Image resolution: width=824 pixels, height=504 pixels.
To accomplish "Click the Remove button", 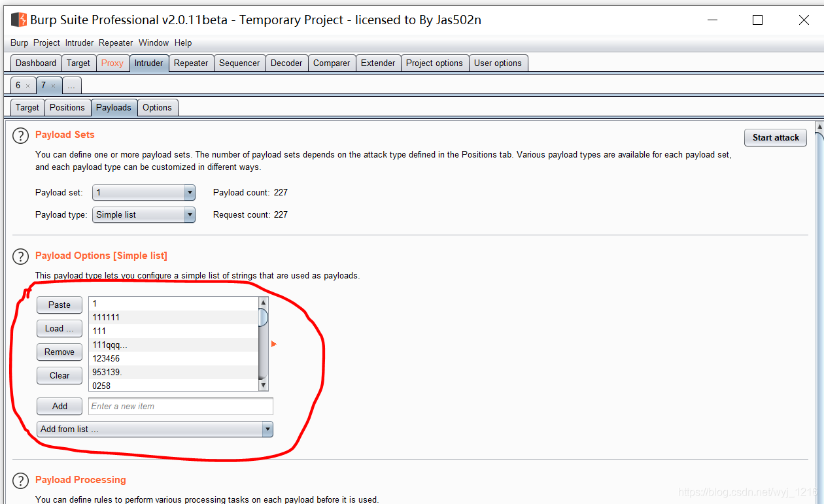I will [60, 352].
